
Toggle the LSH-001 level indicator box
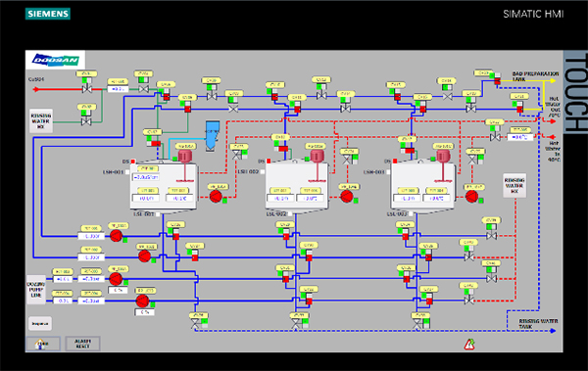[x=127, y=172]
